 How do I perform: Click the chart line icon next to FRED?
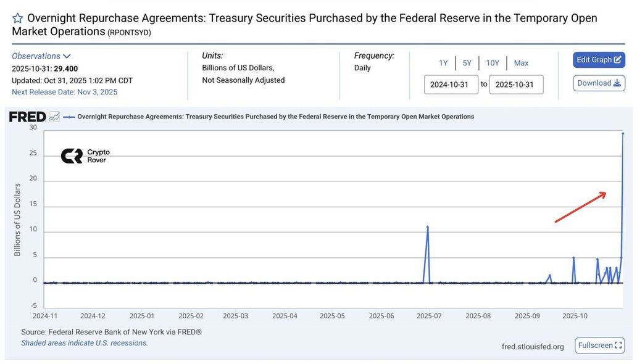coord(54,117)
